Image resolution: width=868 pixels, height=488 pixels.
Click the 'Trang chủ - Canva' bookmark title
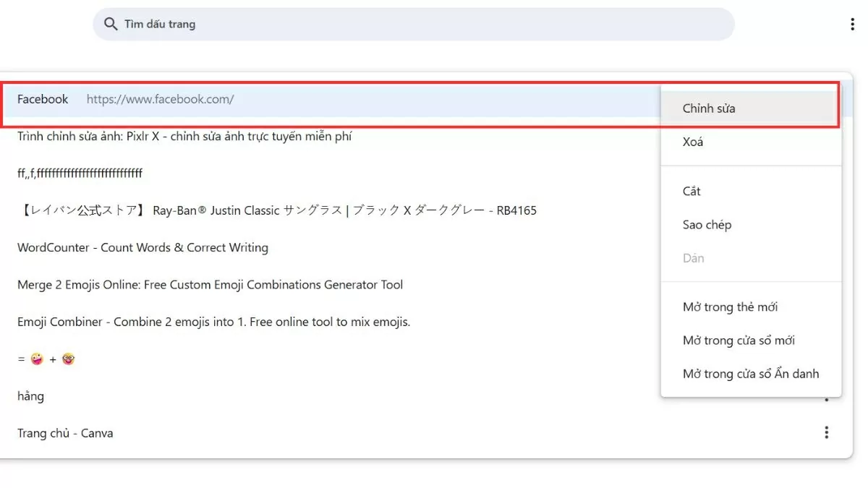tap(65, 434)
